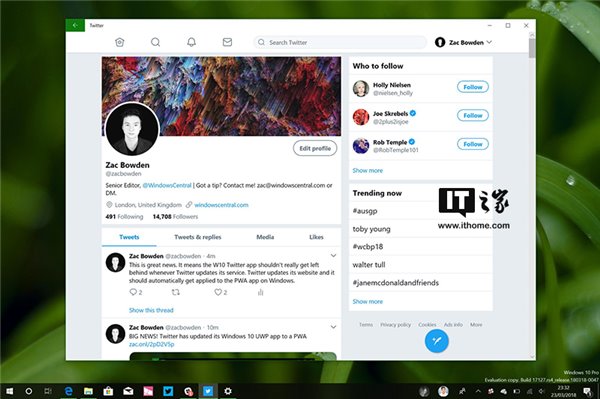Open Task View on taskbar
The width and height of the screenshot is (600, 399).
coord(48,391)
